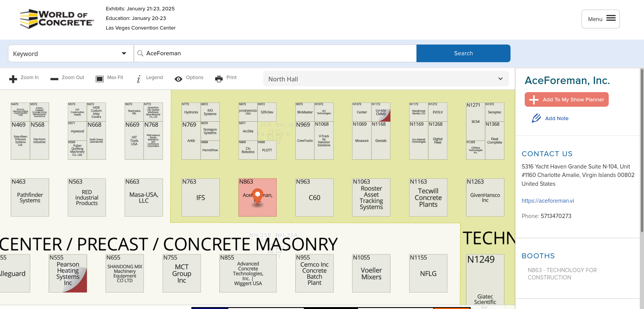Screen dimensions: 644x309
Task: Select booth N1168 Geotab
Action: click(381, 140)
